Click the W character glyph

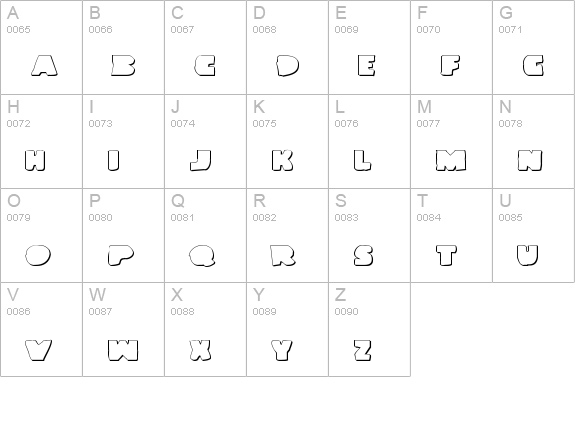click(x=123, y=350)
